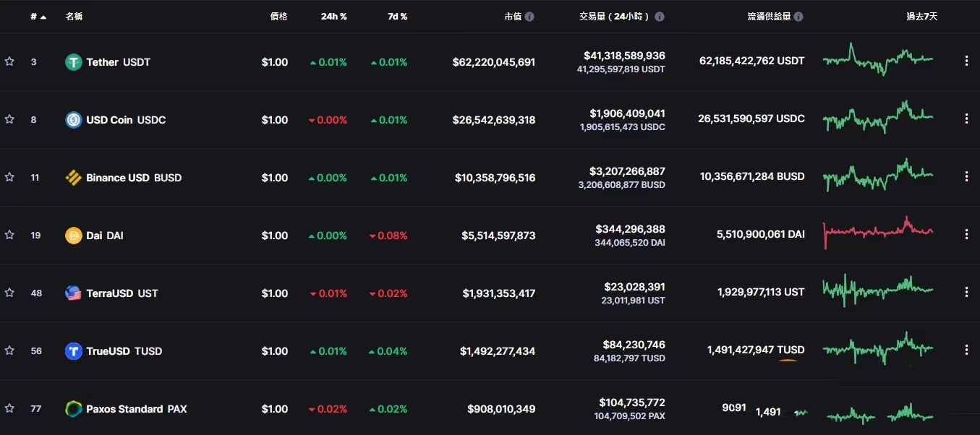
Task: Expand the options menu for TerraUSD row
Action: point(966,292)
